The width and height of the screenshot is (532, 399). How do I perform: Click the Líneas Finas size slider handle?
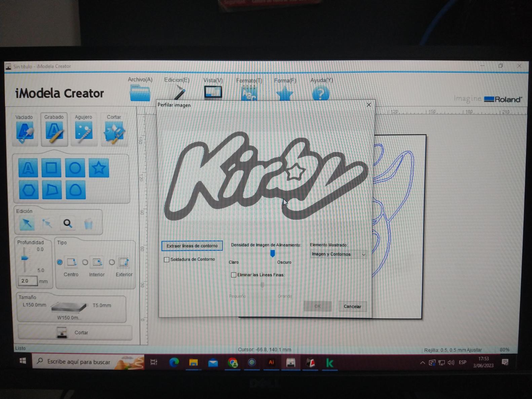[x=262, y=285]
